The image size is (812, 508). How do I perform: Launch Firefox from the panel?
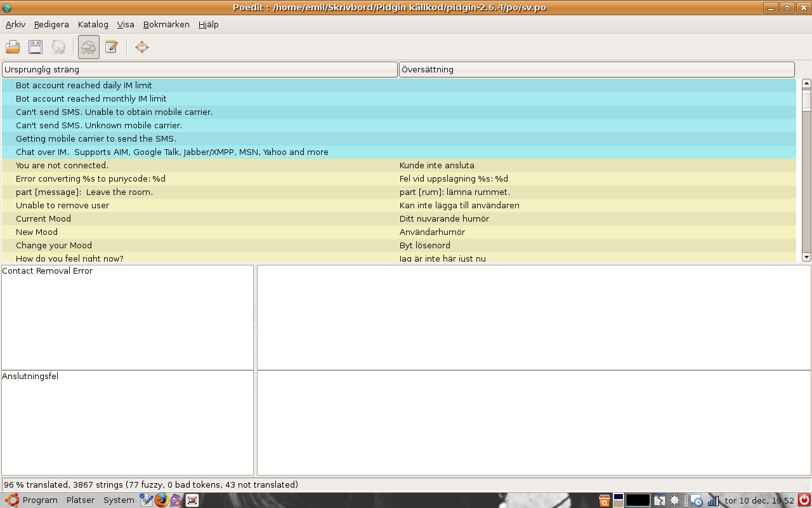point(161,500)
